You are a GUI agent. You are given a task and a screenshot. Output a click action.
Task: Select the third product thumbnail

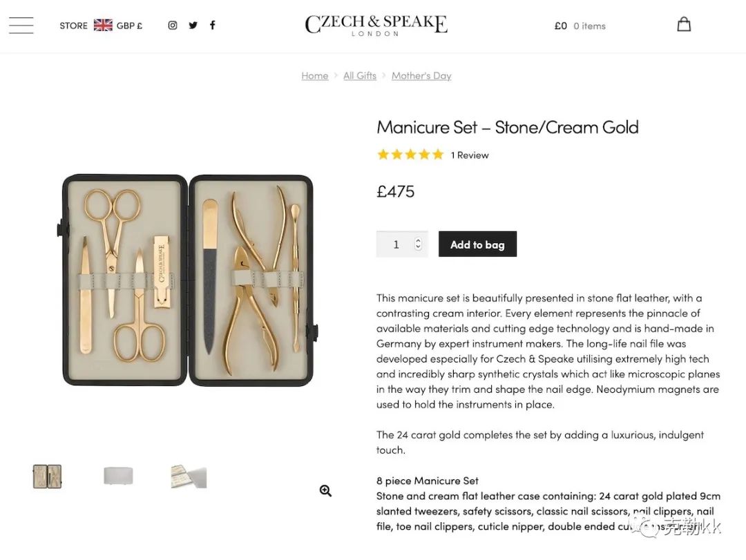(189, 476)
